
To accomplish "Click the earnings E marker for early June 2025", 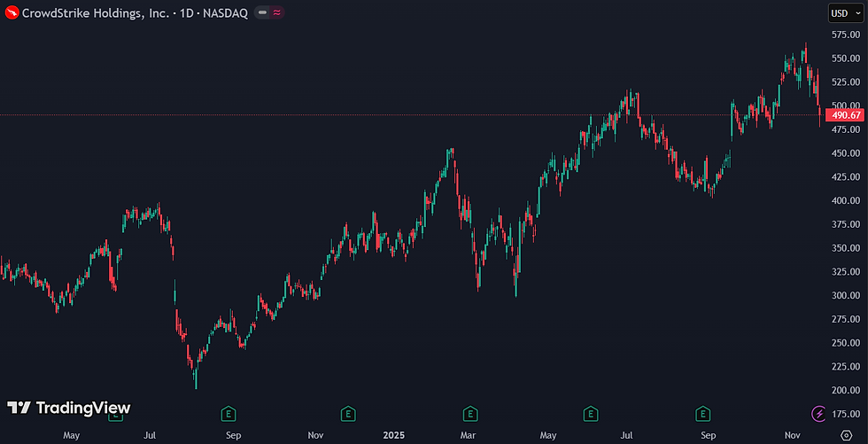I will point(591,413).
